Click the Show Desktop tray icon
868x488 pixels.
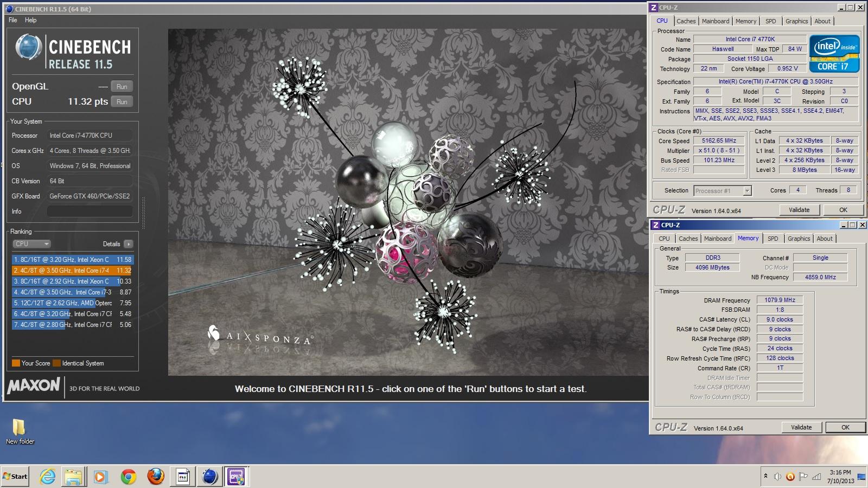click(x=861, y=477)
